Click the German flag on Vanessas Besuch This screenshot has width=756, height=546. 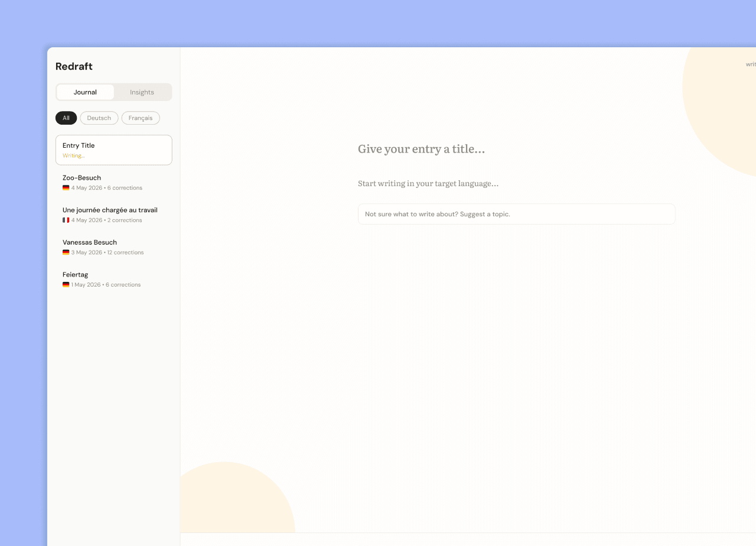pyautogui.click(x=66, y=252)
